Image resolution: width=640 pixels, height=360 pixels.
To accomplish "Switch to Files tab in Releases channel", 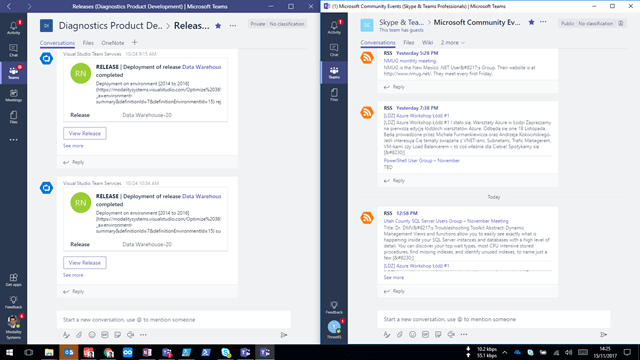I will [88, 43].
